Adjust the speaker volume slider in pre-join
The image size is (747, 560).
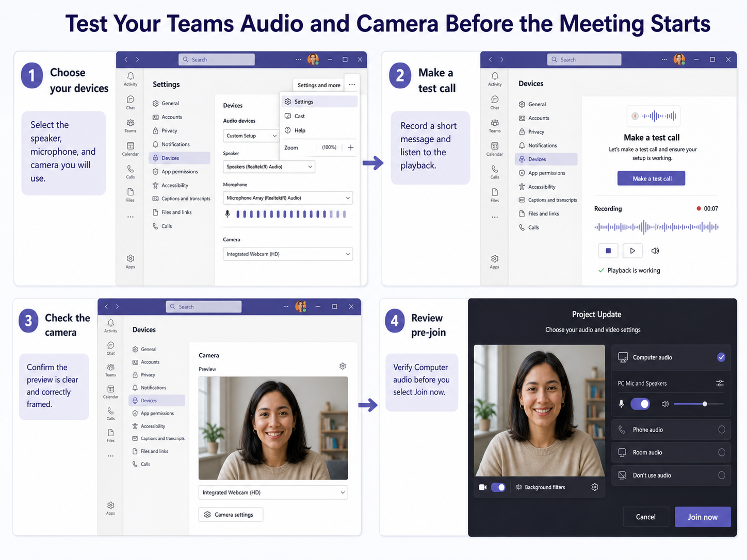tap(699, 404)
